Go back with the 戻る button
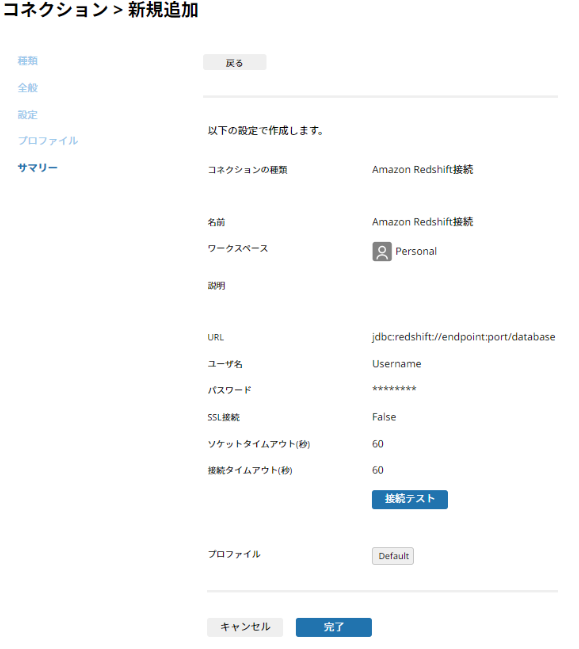The width and height of the screenshot is (579, 649). [234, 62]
